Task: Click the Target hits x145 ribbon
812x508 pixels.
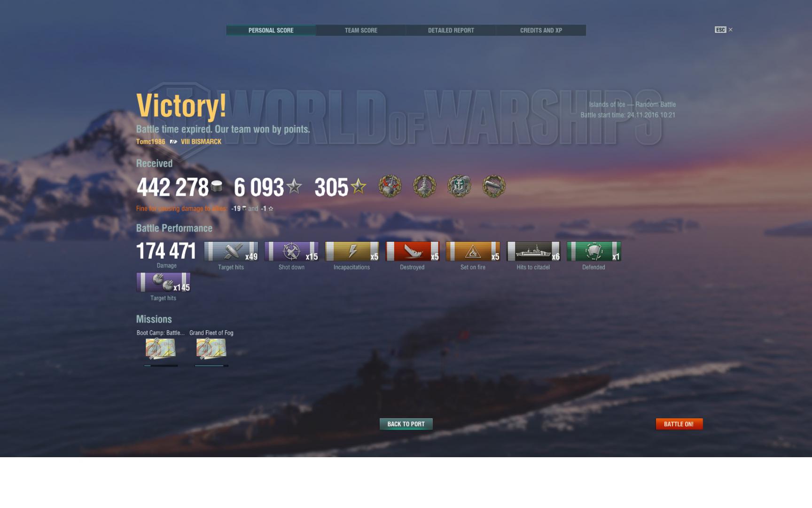Action: [163, 282]
